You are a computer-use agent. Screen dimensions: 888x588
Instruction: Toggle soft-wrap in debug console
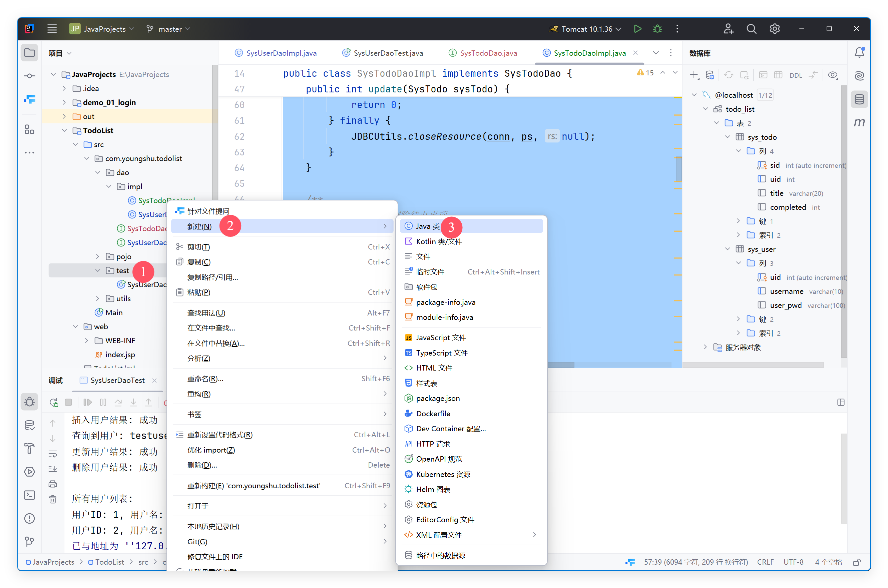click(x=52, y=454)
